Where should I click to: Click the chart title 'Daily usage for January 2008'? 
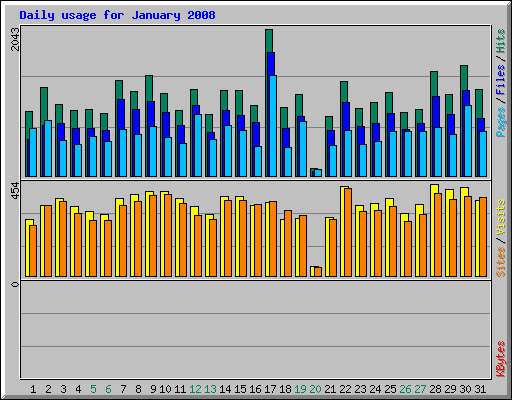[117, 15]
